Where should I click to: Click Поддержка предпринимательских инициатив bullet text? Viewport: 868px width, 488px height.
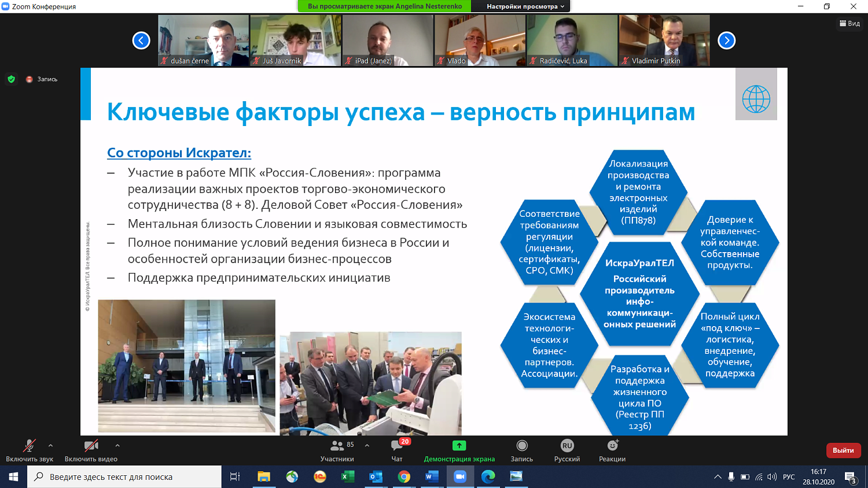click(259, 278)
